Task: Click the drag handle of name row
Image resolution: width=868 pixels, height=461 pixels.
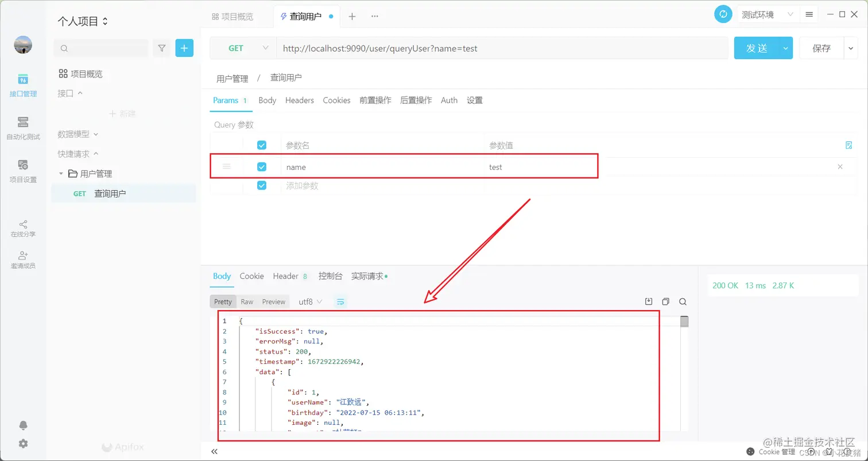Action: [227, 166]
